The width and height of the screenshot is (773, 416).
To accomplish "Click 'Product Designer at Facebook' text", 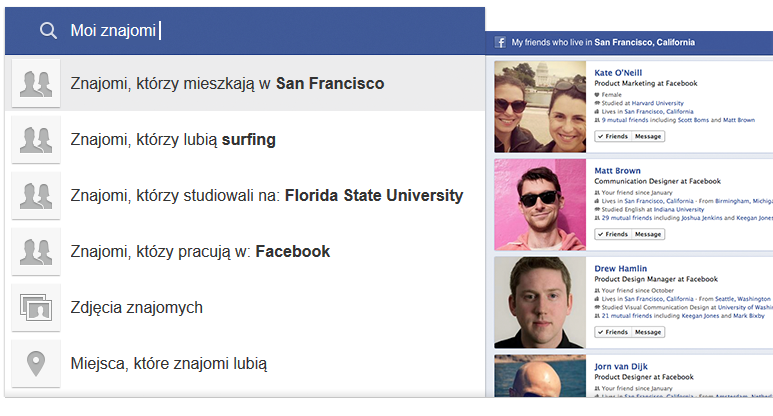I will click(x=644, y=377).
